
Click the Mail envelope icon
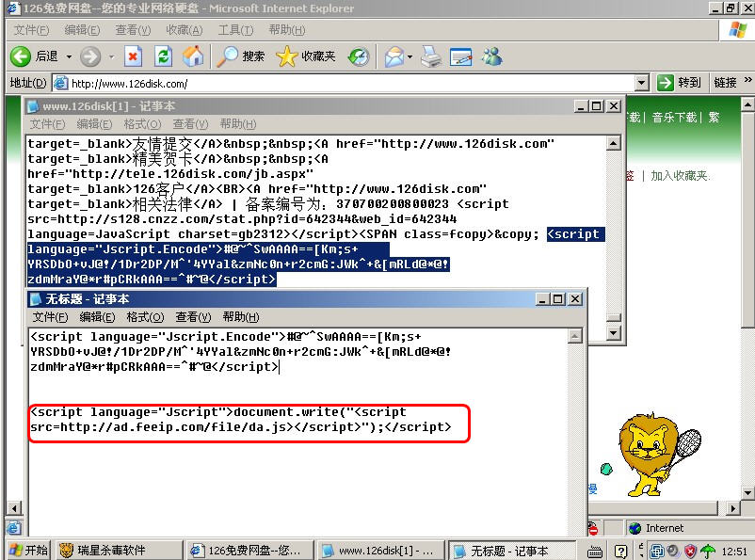(x=394, y=56)
